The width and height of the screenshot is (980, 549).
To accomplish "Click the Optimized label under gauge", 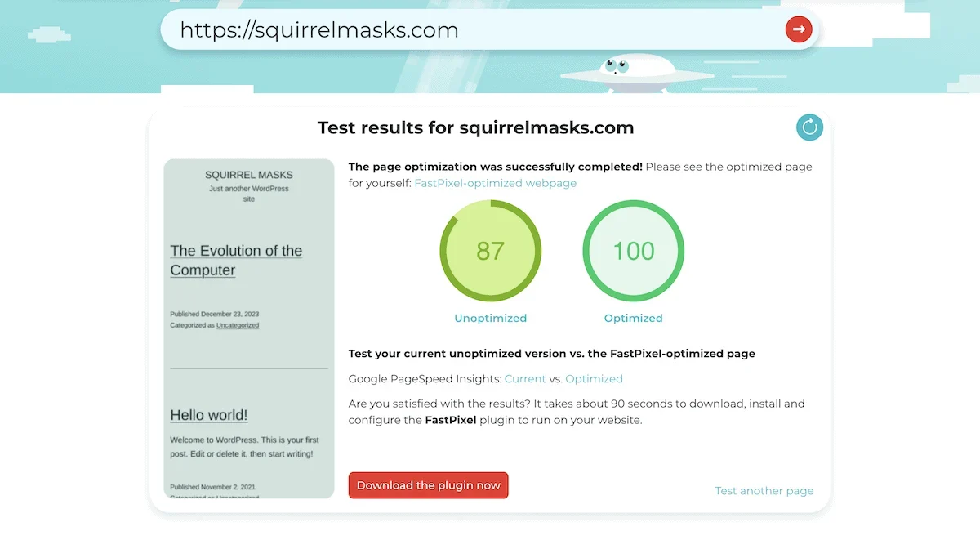I will click(x=633, y=319).
